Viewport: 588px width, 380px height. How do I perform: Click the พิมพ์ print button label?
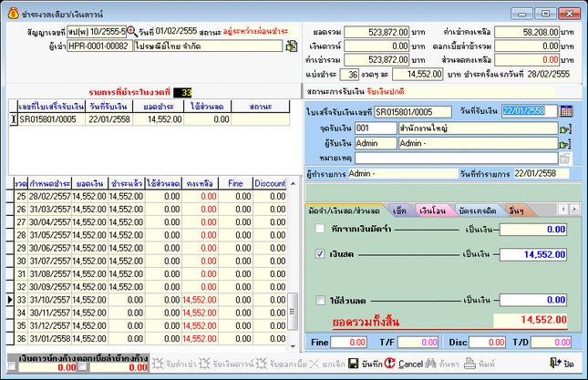click(487, 364)
